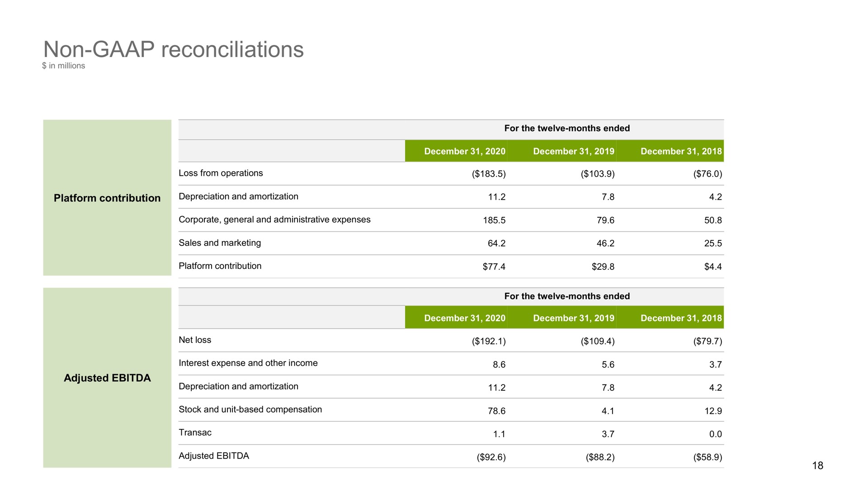Screen dimensions: 868x488
Task: Click the ($183.5) loss from operations value
Action: pyautogui.click(x=489, y=174)
